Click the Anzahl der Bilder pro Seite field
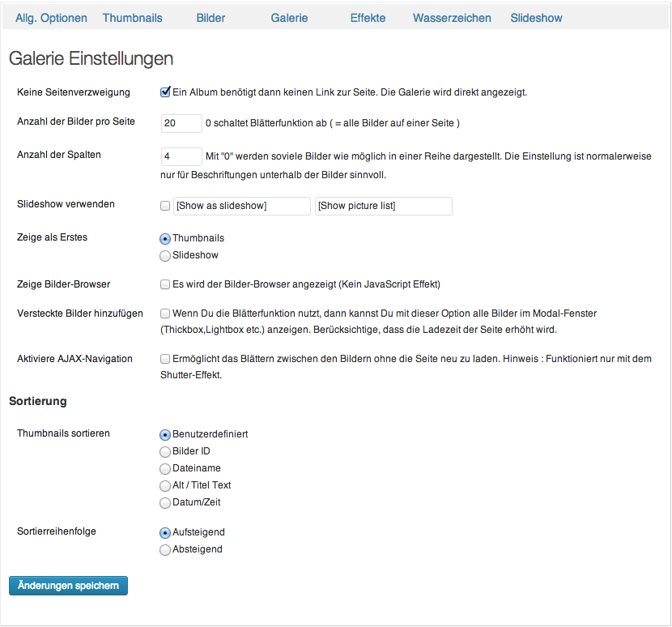Screen dimensions: 672x627 [181, 123]
